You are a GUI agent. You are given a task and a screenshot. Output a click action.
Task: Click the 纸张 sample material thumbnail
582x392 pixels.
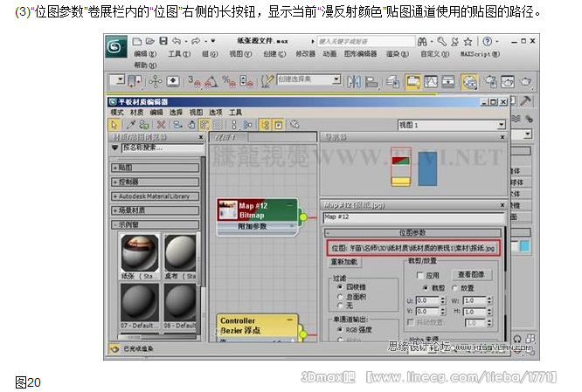140,253
